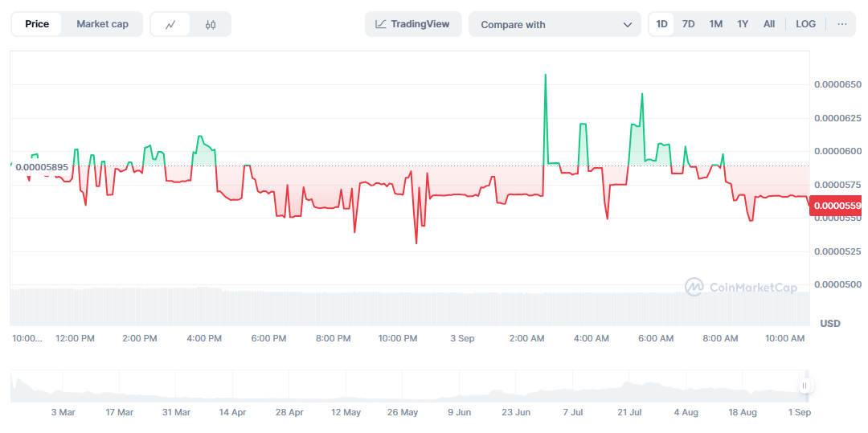Toggle LOG scale on the chart
The height and width of the screenshot is (433, 868).
click(805, 24)
